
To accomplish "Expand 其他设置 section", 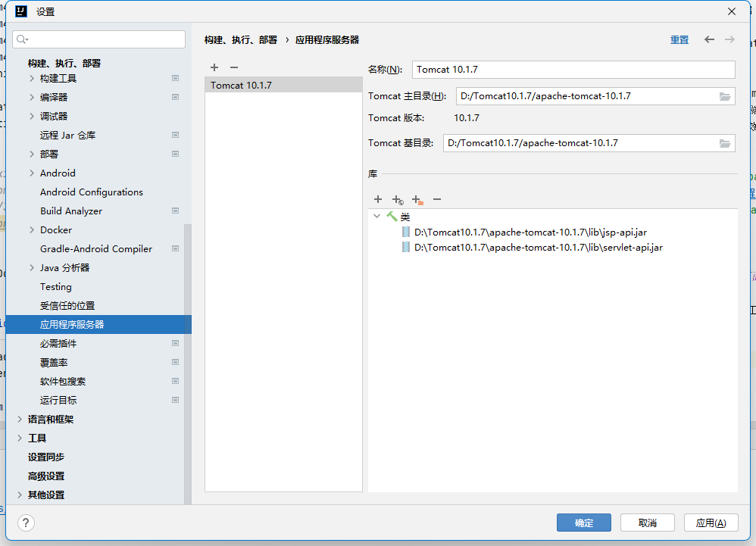I will (x=20, y=495).
